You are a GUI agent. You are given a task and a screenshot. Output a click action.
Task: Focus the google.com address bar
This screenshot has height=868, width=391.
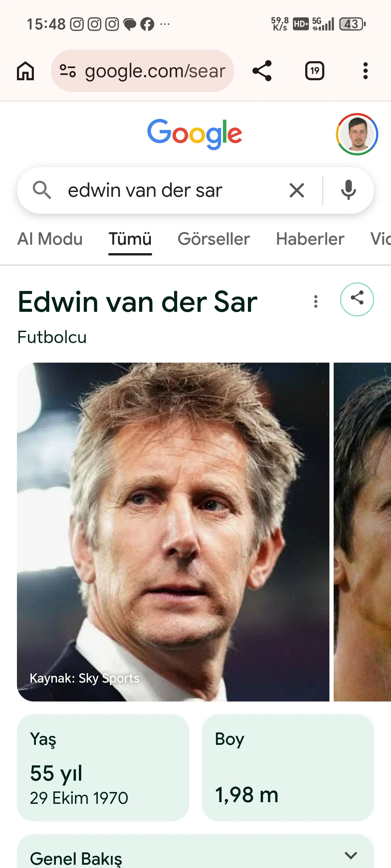(x=143, y=71)
